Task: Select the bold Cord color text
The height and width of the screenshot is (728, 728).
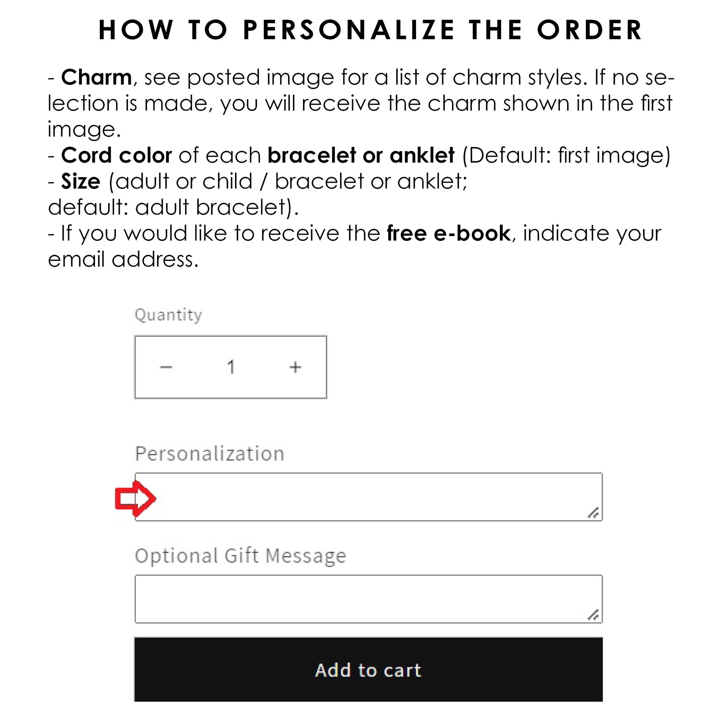Action: point(116,155)
